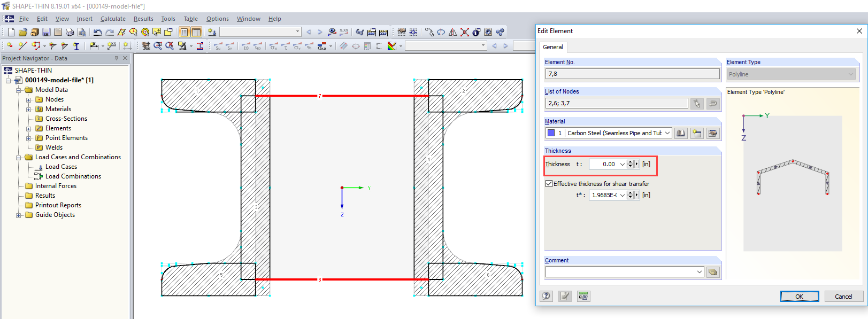Click the help question mark icon in dialog
868x319 pixels.
click(x=546, y=296)
